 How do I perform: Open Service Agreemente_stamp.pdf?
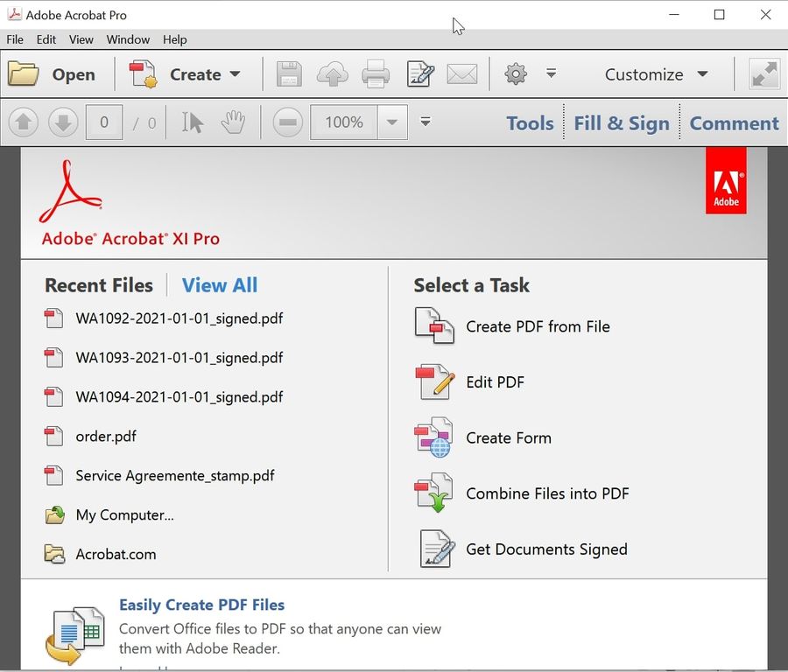tap(175, 476)
